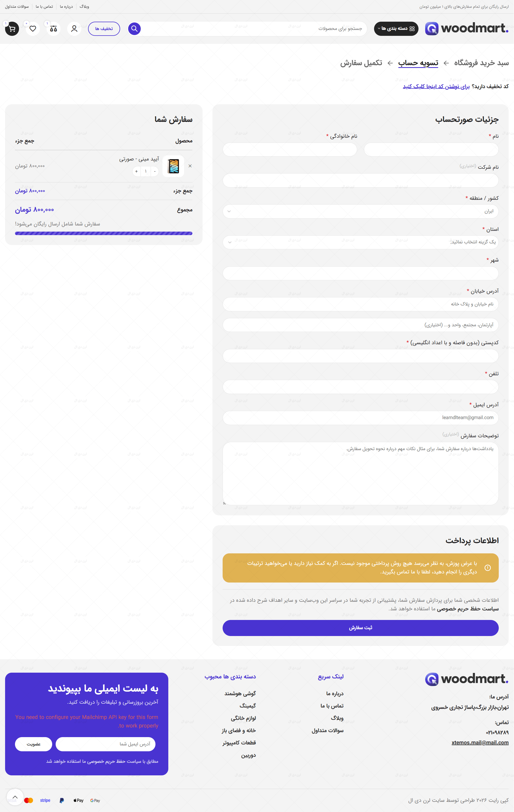Open the shopping cart icon in header
The image size is (514, 812).
pos(12,29)
